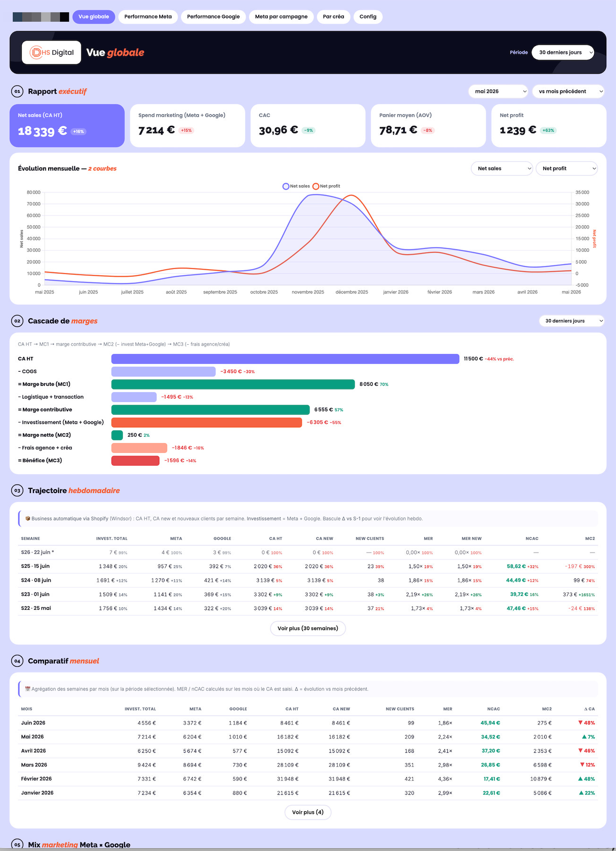Click the Marge brute (MC1) green bar
The height and width of the screenshot is (851, 616).
pyautogui.click(x=233, y=384)
